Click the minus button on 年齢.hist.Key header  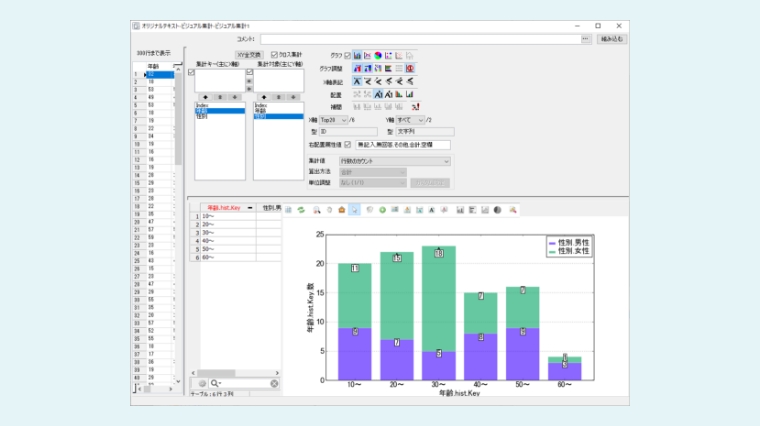pos(250,208)
